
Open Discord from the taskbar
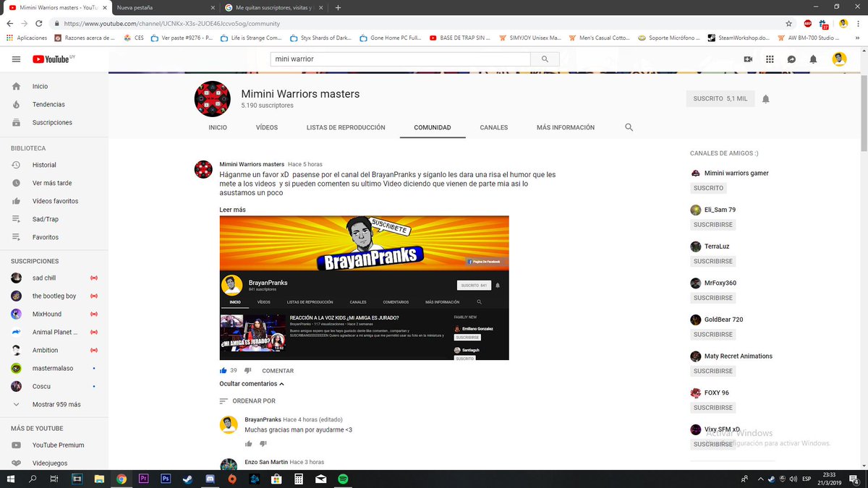point(210,479)
